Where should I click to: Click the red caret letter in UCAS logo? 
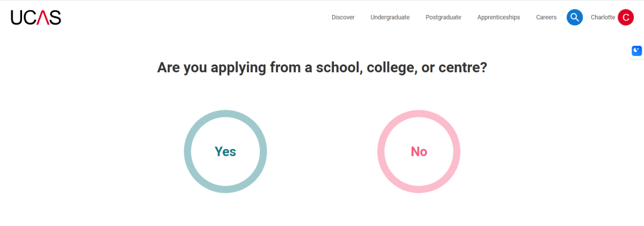(x=43, y=17)
